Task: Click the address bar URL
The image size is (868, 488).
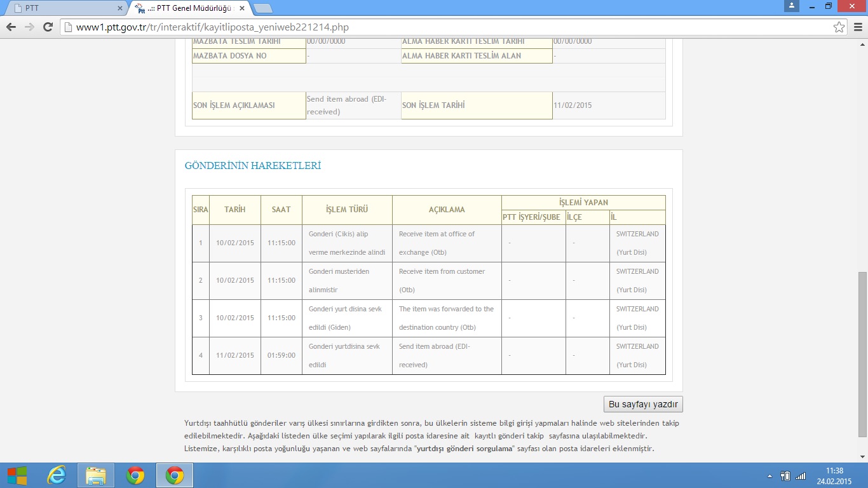Action: (x=212, y=27)
